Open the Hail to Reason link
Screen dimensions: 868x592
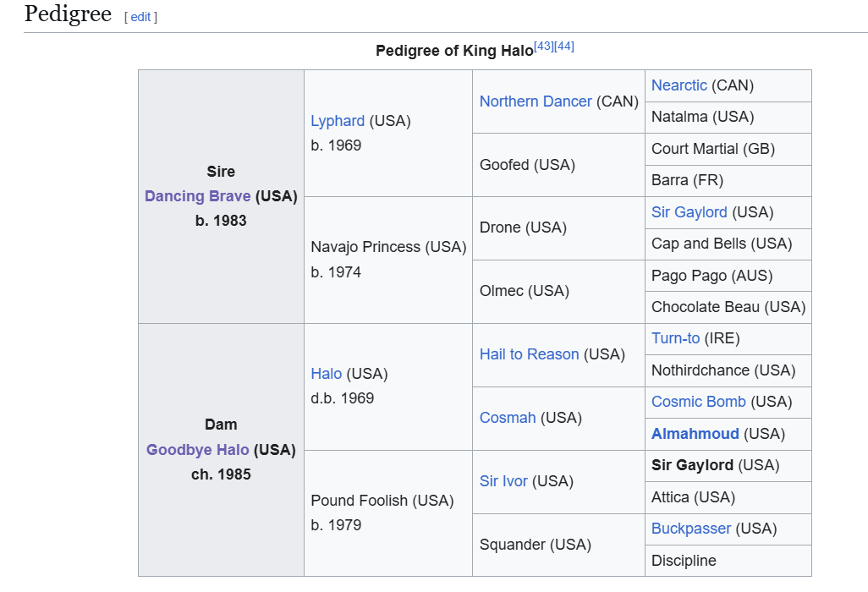530,354
